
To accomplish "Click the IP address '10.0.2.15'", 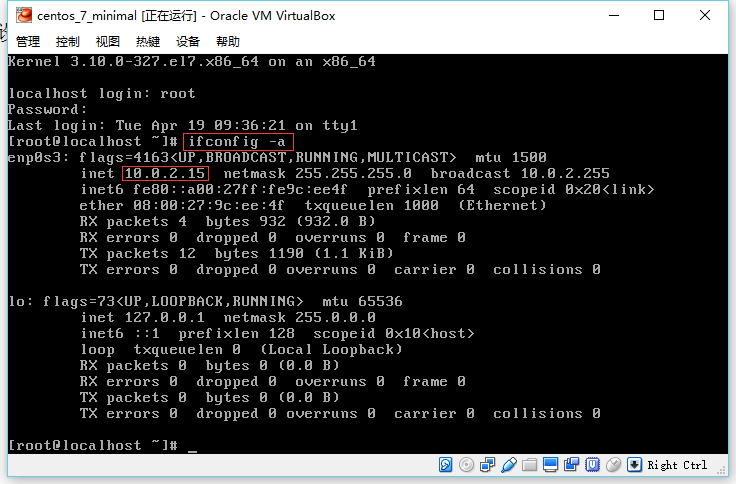I will click(x=165, y=173).
